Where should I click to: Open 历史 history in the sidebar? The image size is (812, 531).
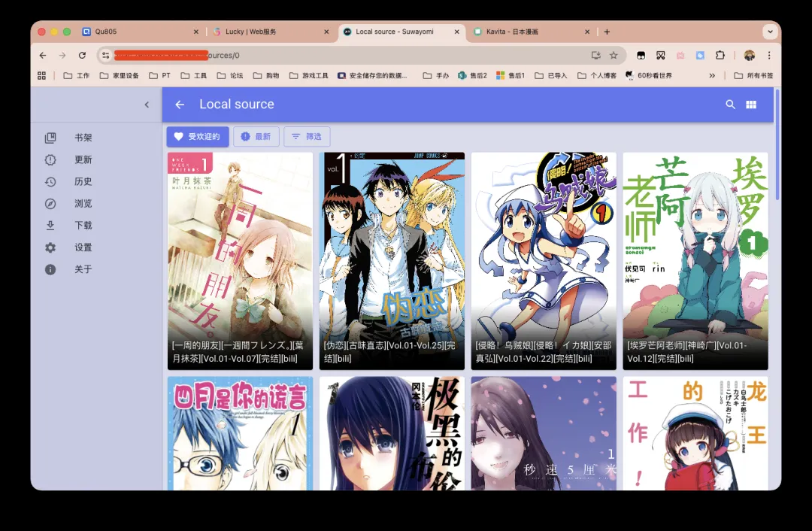[x=83, y=181]
